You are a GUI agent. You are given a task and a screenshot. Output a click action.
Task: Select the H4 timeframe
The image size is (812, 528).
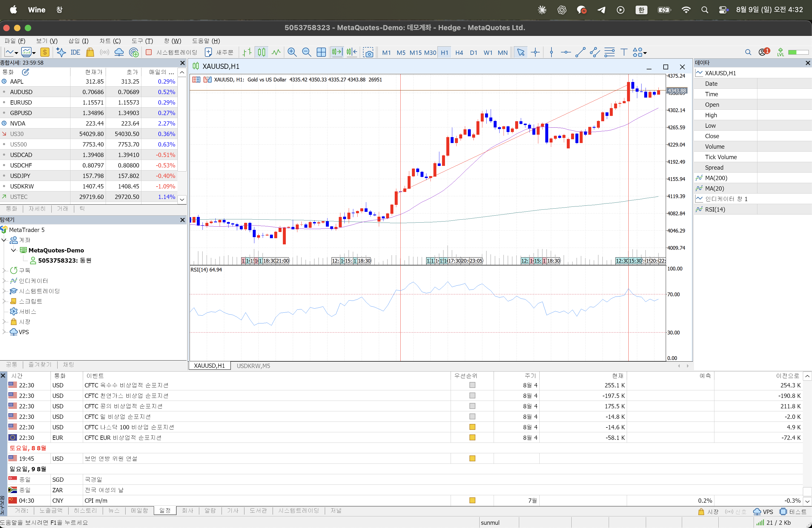click(459, 52)
